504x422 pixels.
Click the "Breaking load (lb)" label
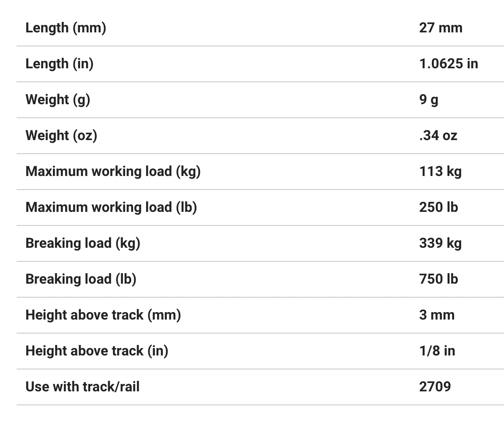pyautogui.click(x=81, y=279)
